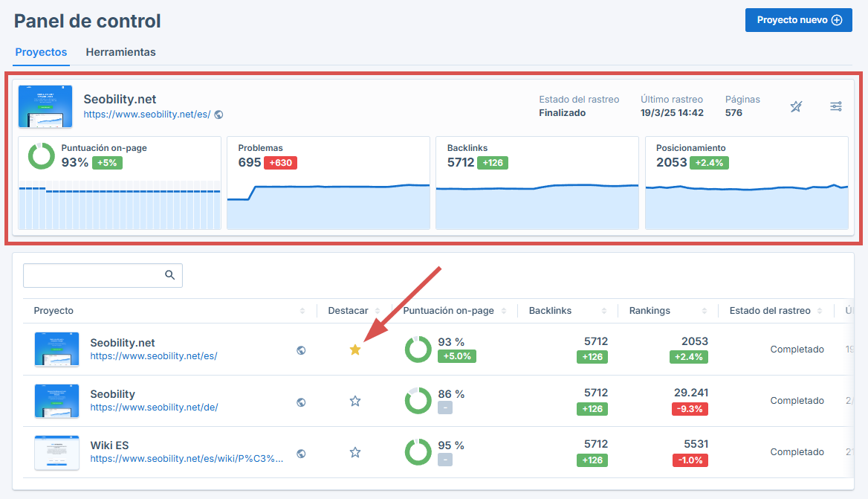Unpin featured project with crossed star icon

pos(796,106)
